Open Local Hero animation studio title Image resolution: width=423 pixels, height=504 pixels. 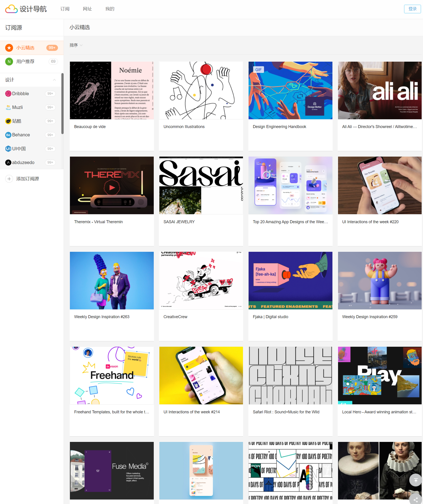coord(379,412)
